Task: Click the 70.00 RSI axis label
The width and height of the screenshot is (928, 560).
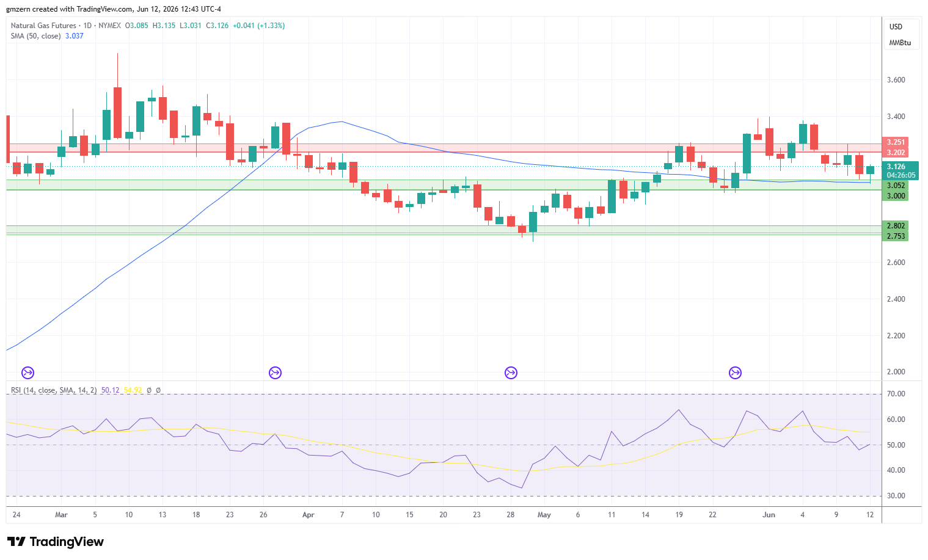Action: point(896,394)
